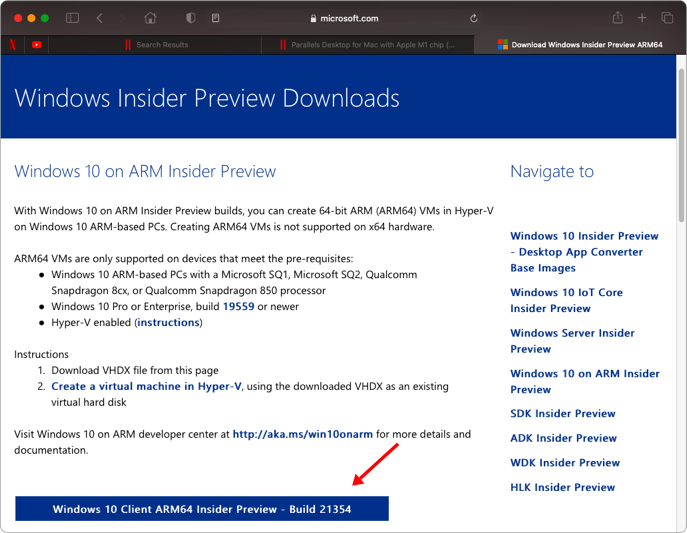
Task: Visit the http://aka.ms/win10onarm link
Action: 302,434
